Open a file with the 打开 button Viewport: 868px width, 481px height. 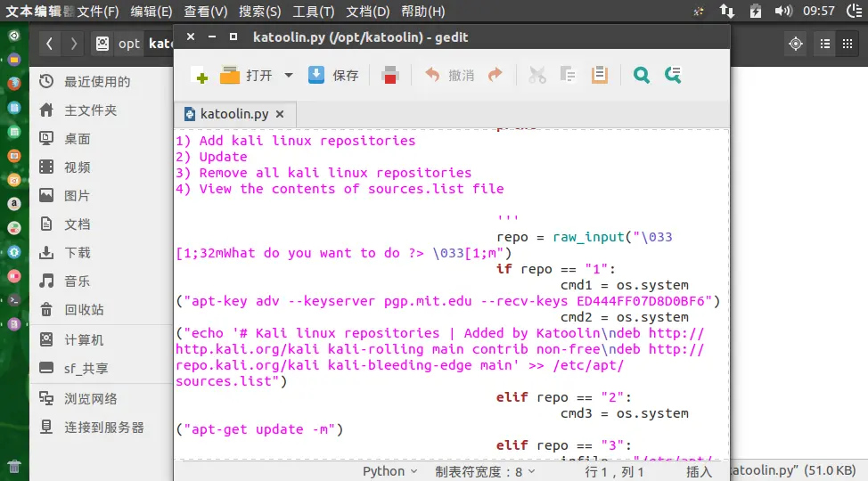[x=246, y=76]
